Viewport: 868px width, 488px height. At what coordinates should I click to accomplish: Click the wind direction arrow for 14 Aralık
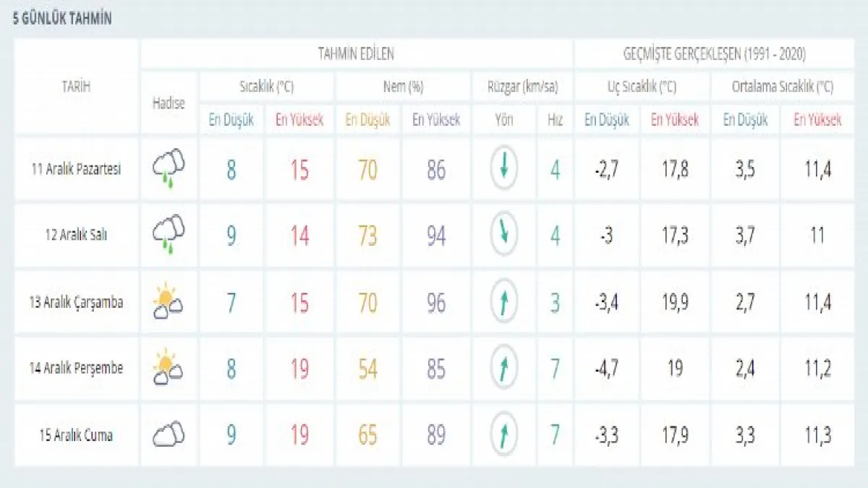tap(503, 367)
